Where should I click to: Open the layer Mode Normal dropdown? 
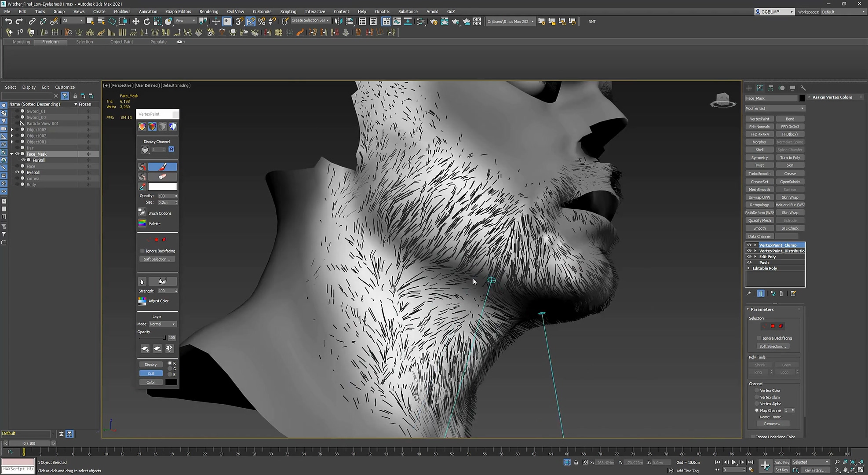[162, 324]
